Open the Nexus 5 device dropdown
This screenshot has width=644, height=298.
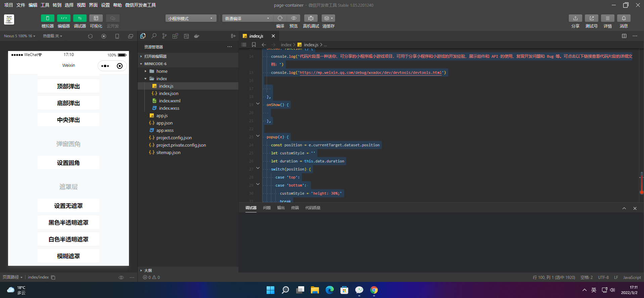[x=19, y=36]
